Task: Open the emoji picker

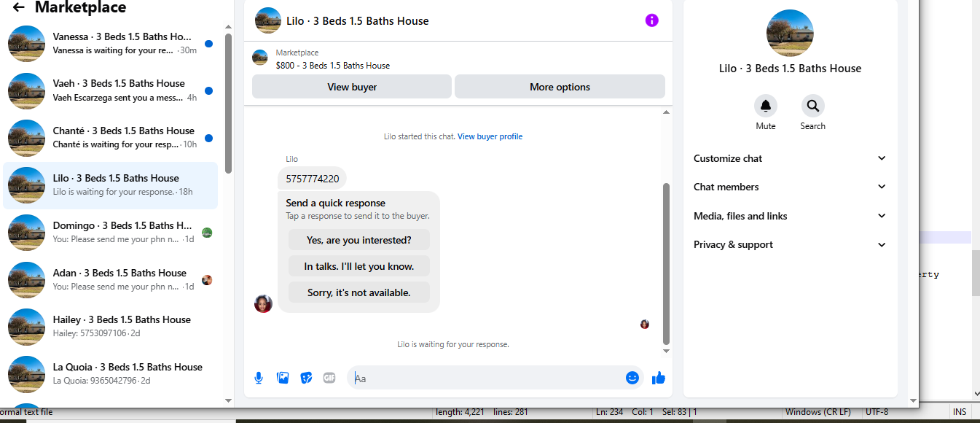Action: (632, 378)
